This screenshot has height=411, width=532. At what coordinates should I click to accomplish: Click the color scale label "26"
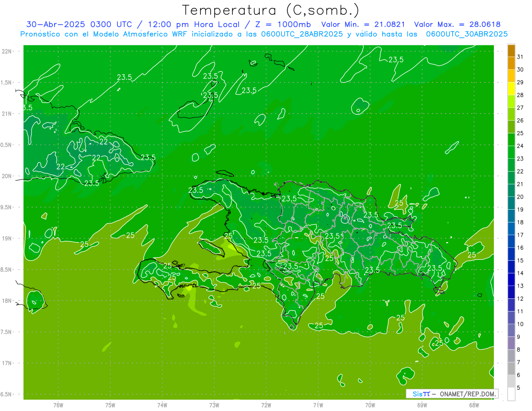[520, 121]
